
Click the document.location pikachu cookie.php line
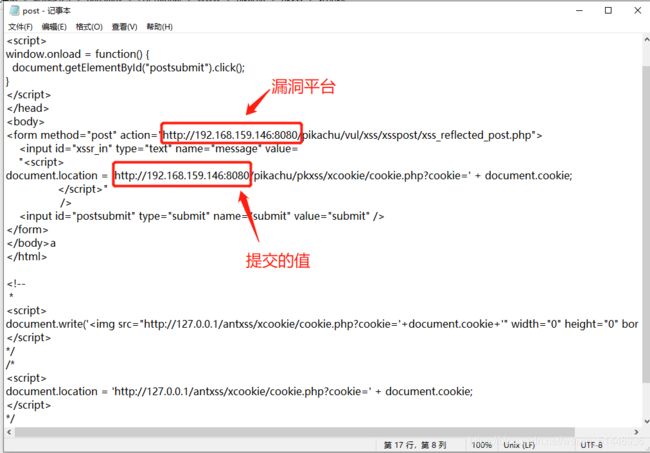289,176
